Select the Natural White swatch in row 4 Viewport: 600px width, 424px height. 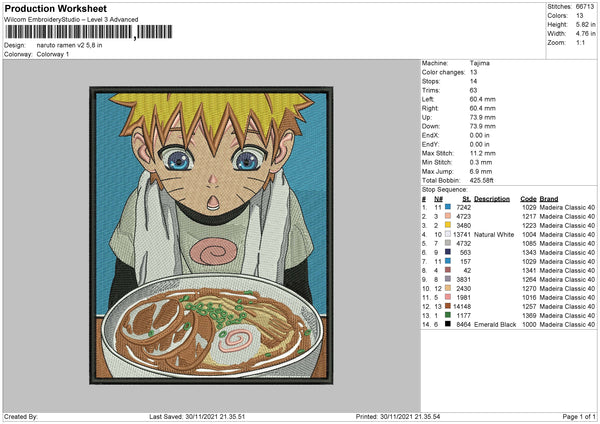click(448, 234)
